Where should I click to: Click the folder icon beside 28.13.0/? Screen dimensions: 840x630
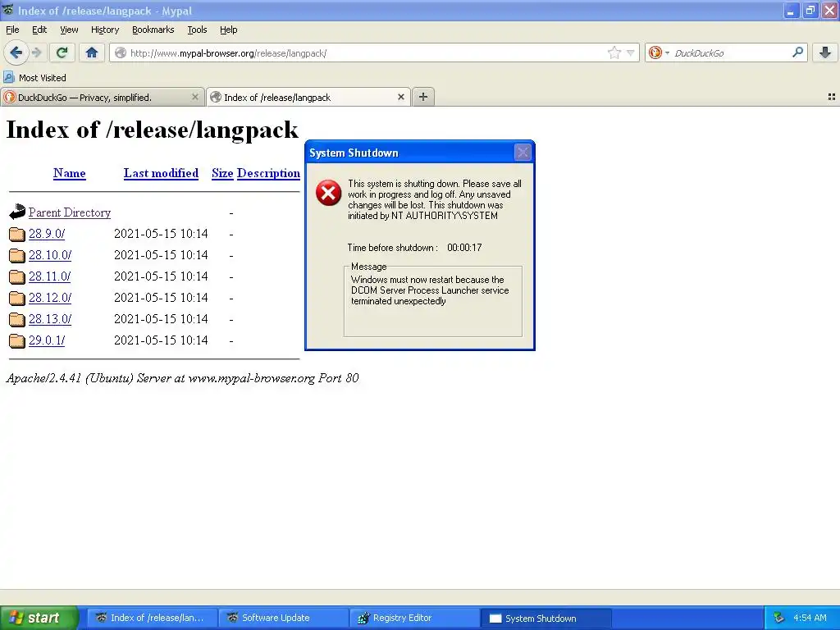click(x=17, y=319)
